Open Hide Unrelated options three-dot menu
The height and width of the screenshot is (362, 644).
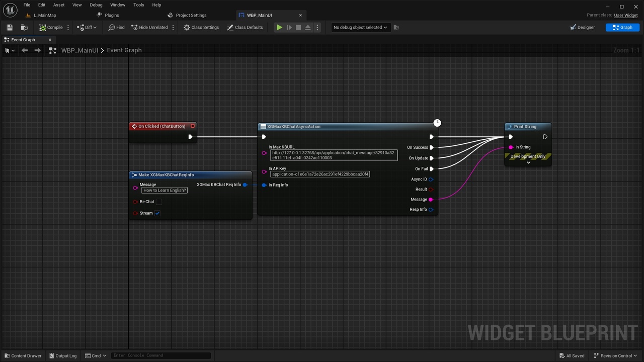tap(173, 27)
